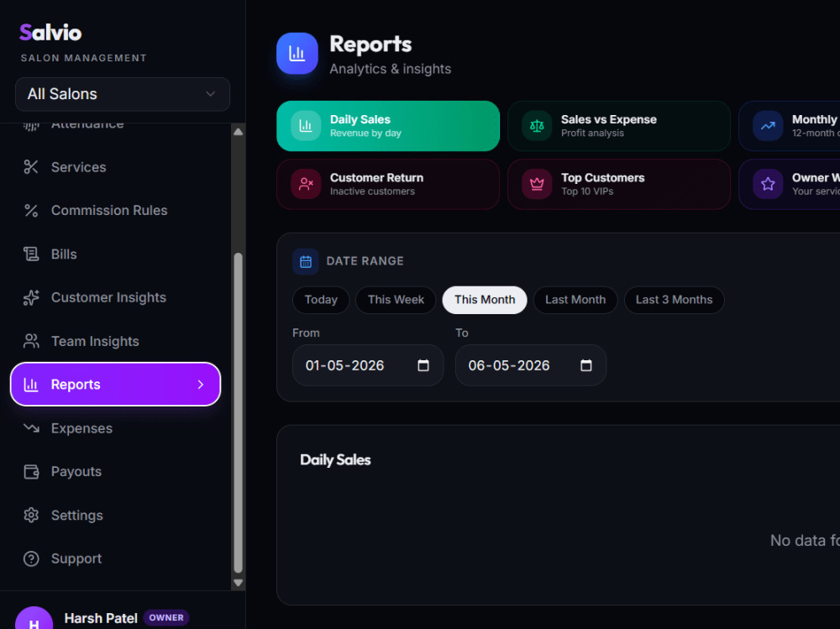The height and width of the screenshot is (629, 840).
Task: Click the Support question mark icon
Action: (31, 558)
